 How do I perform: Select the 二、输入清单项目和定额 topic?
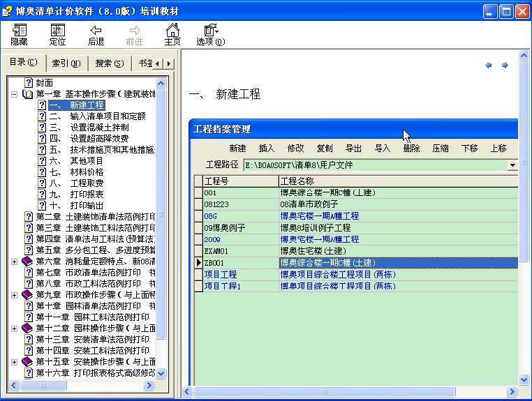click(97, 116)
